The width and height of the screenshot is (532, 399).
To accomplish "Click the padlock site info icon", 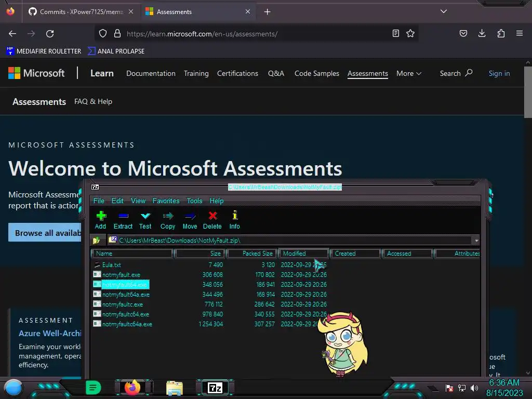I will click(x=117, y=33).
